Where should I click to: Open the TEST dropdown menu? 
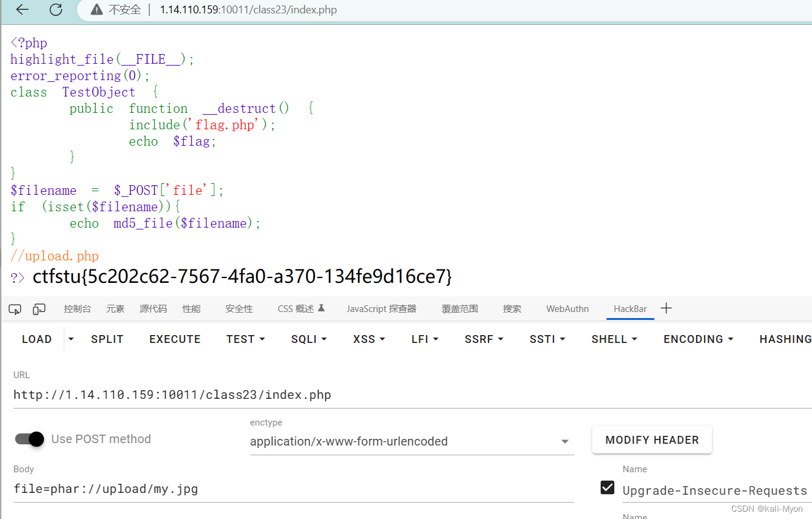point(245,339)
